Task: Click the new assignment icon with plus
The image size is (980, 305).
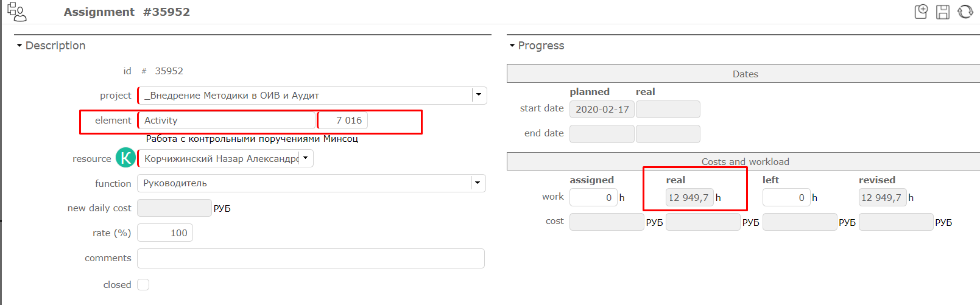Action: [x=921, y=12]
